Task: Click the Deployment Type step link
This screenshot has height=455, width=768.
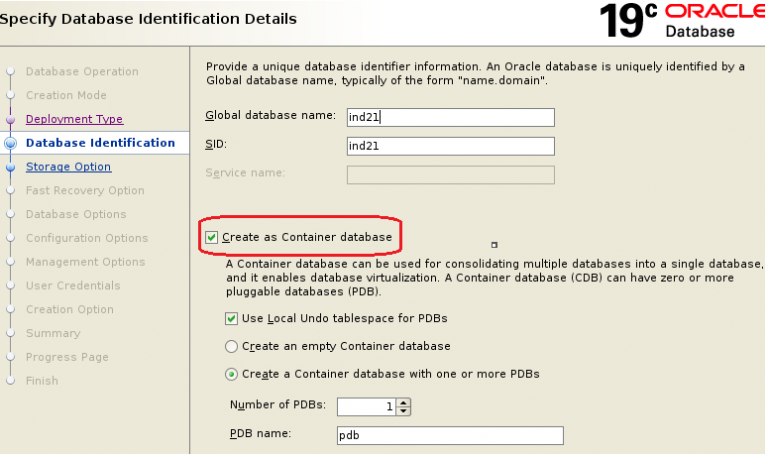Action: [74, 119]
